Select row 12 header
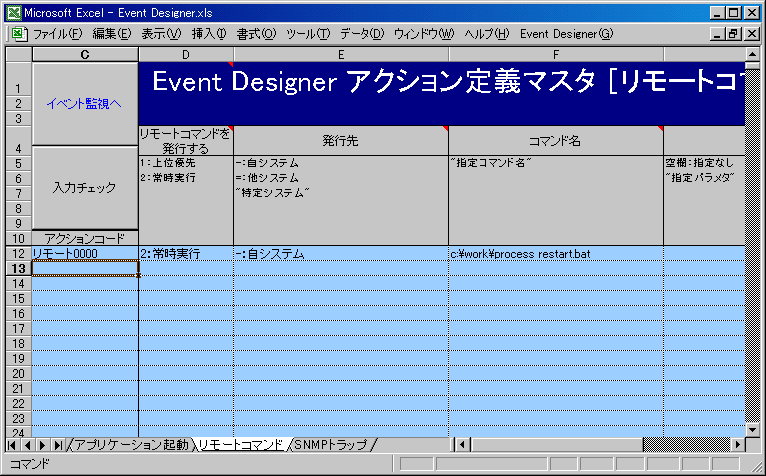This screenshot has width=766, height=476. [x=19, y=254]
